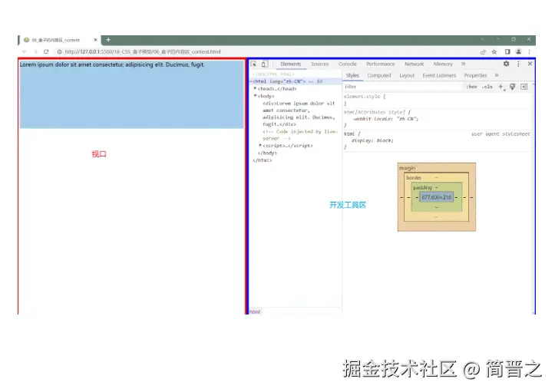Open the browser side panel icon
This screenshot has height=392, width=555.
[x=507, y=51]
